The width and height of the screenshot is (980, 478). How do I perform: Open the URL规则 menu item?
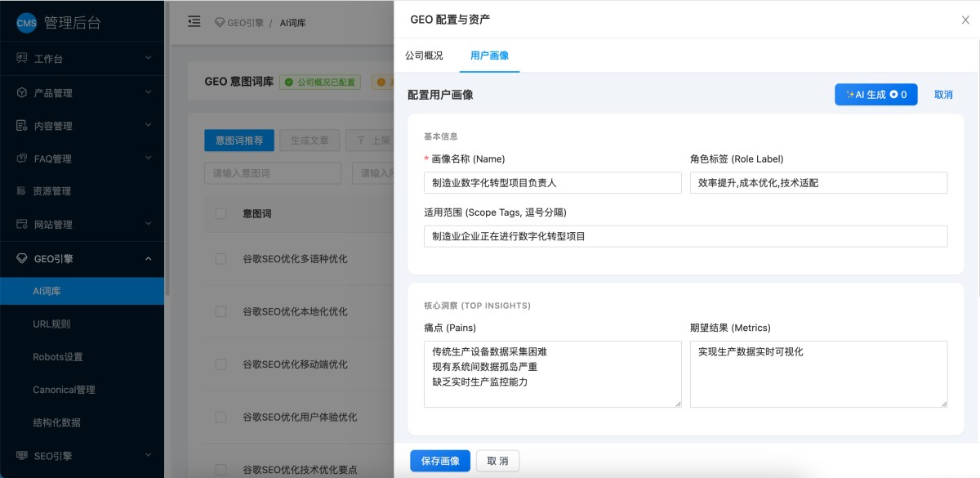click(51, 324)
